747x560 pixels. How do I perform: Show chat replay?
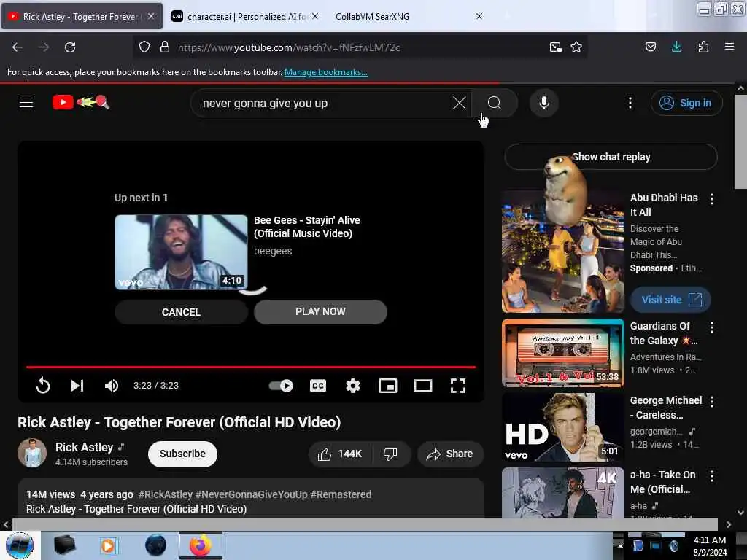(x=611, y=157)
